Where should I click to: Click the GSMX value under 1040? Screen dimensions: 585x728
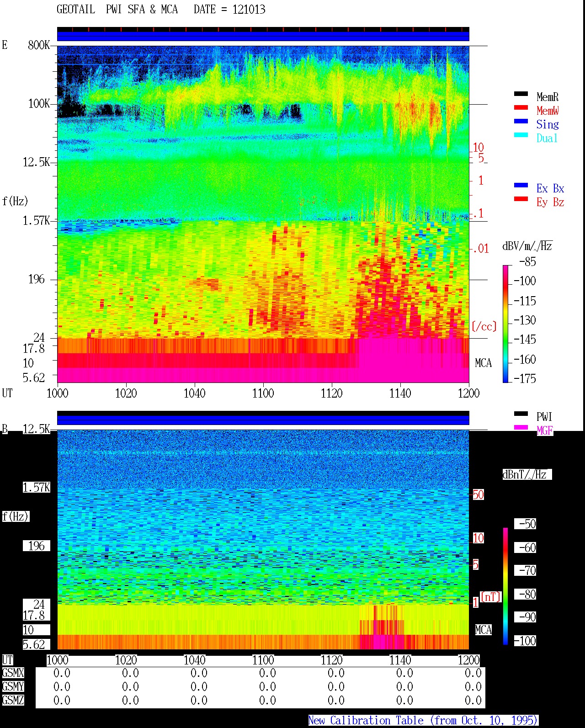pos(199,673)
